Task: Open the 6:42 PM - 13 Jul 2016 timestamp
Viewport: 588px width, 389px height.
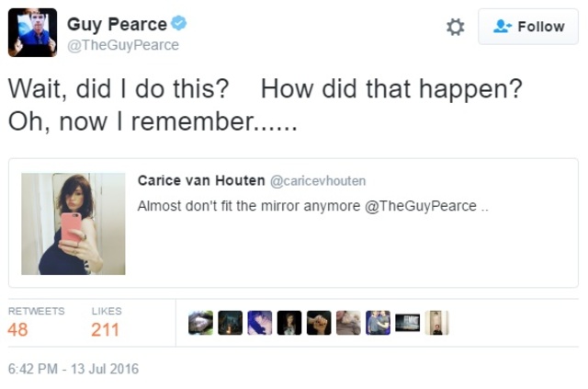Action: coord(73,369)
